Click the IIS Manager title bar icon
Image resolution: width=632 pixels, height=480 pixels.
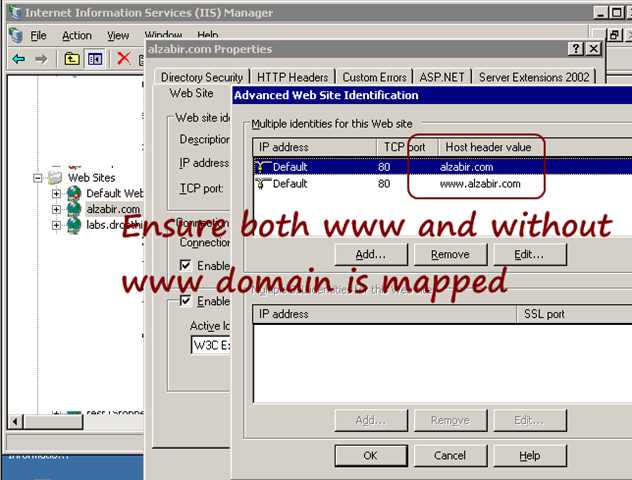coord(15,12)
